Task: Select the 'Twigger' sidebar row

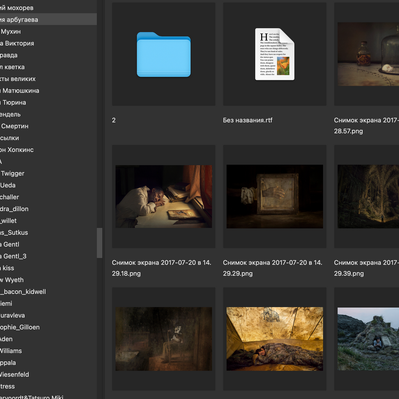Action: point(48,173)
